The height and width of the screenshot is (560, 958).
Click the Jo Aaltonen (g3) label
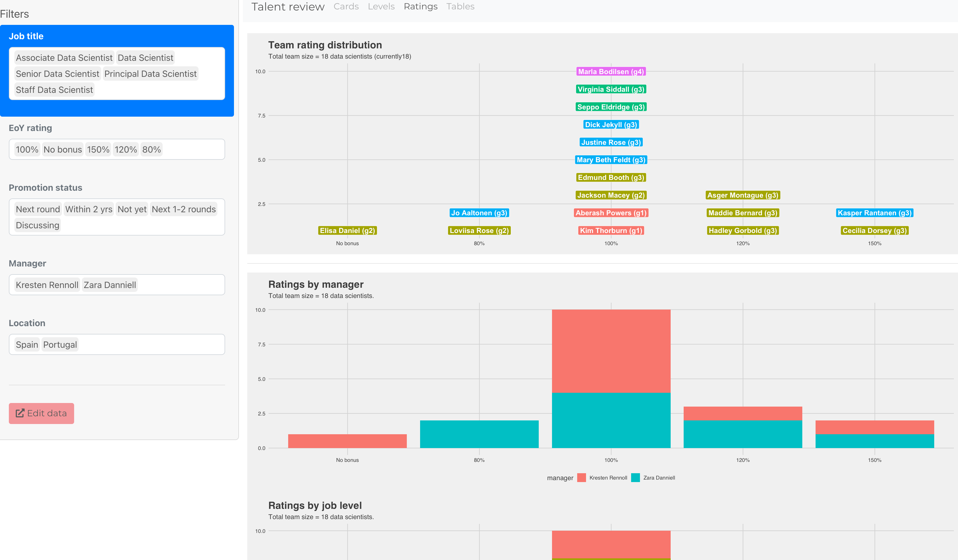click(x=479, y=213)
